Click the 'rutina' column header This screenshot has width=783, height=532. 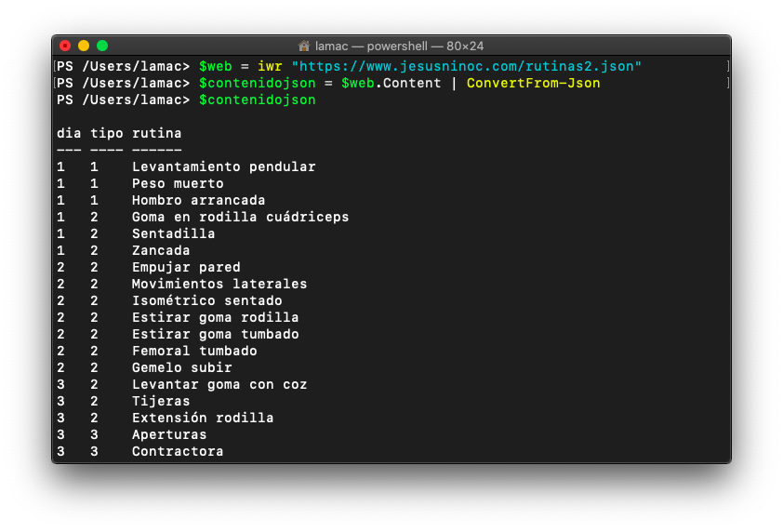click(x=157, y=133)
